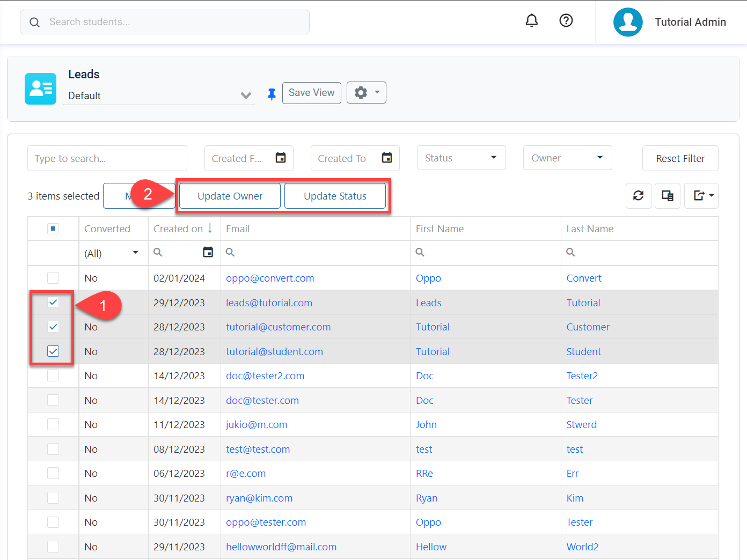Sort by the Email column header
747x560 pixels.
(x=238, y=229)
